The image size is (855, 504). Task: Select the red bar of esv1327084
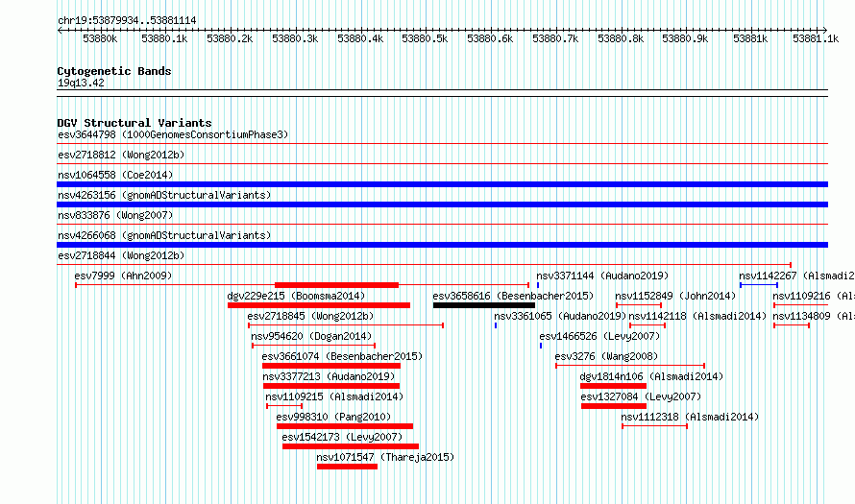614,406
